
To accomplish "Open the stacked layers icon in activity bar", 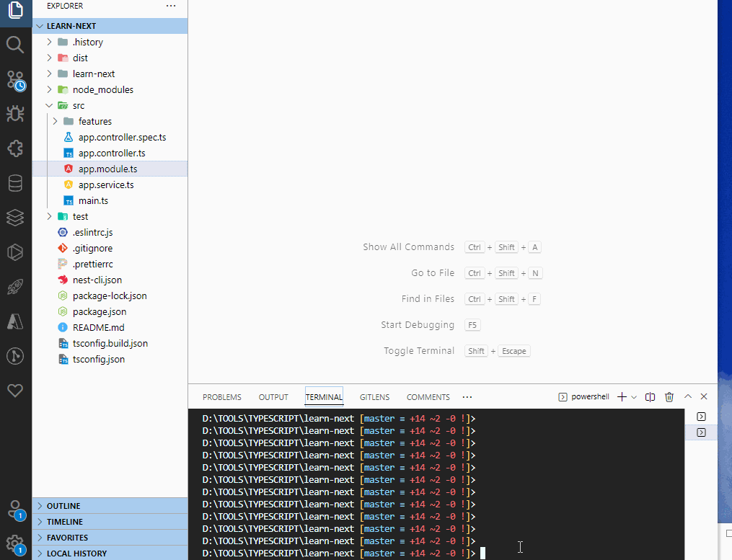I will click(15, 218).
